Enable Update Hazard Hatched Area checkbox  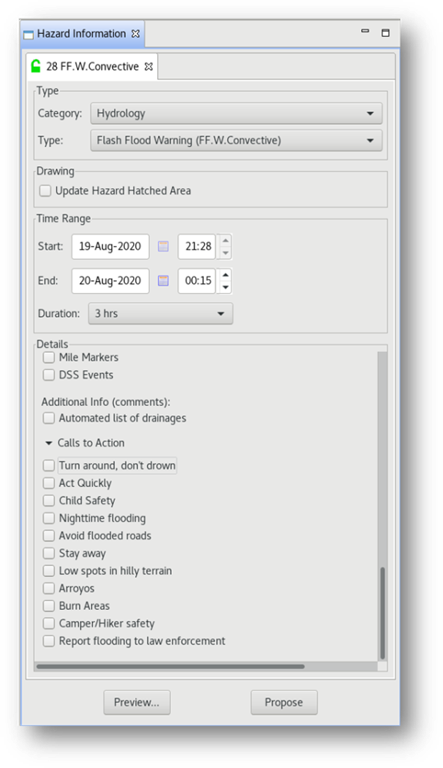click(x=45, y=191)
